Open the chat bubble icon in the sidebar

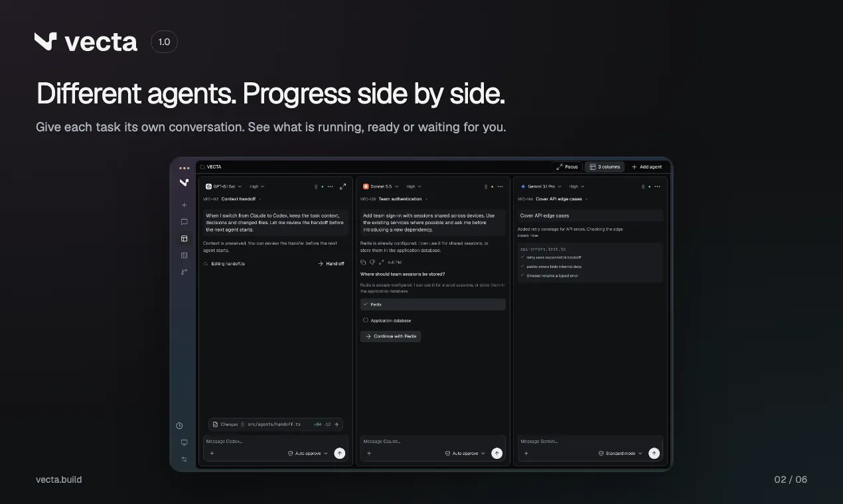point(184,221)
